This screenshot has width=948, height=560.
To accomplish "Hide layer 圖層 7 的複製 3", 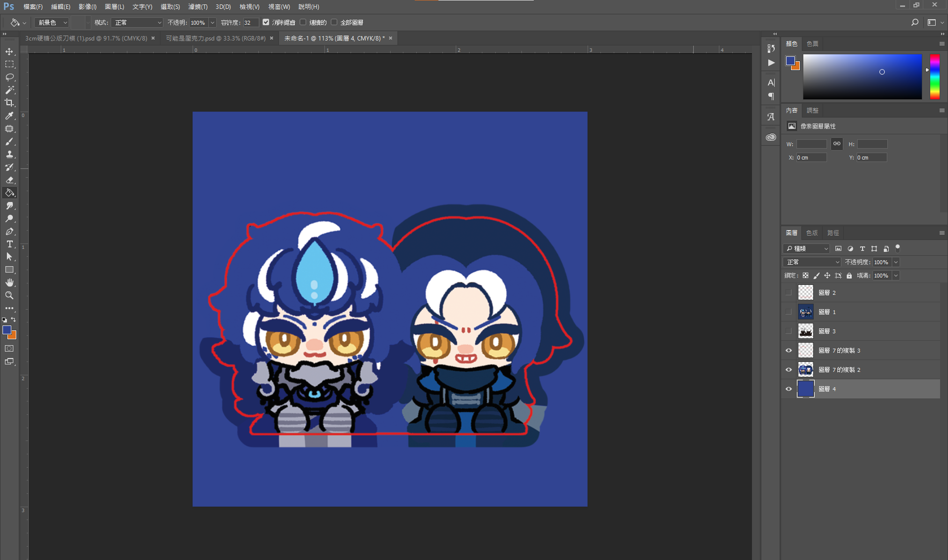I will point(789,351).
